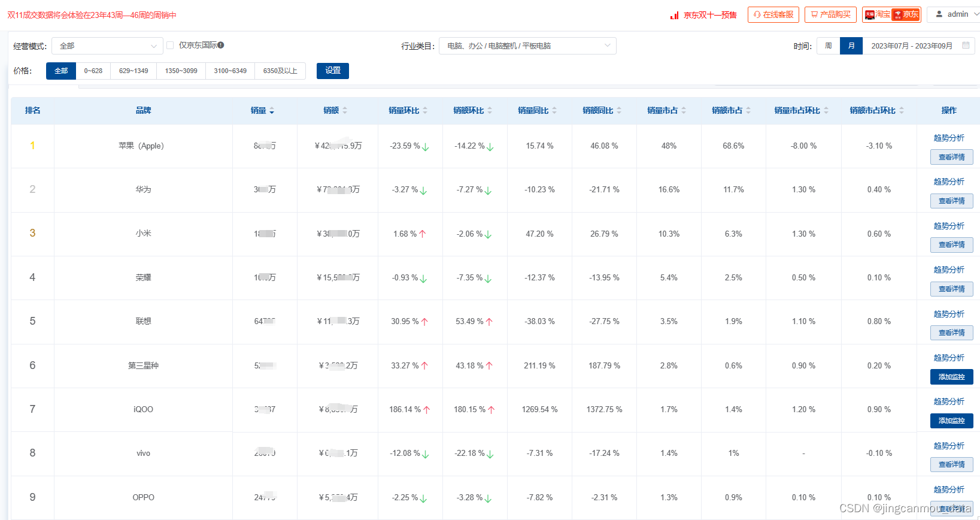Viewport: 980px width, 520px height.
Task: Sort by 销额同比 column sort icon
Action: pos(619,111)
